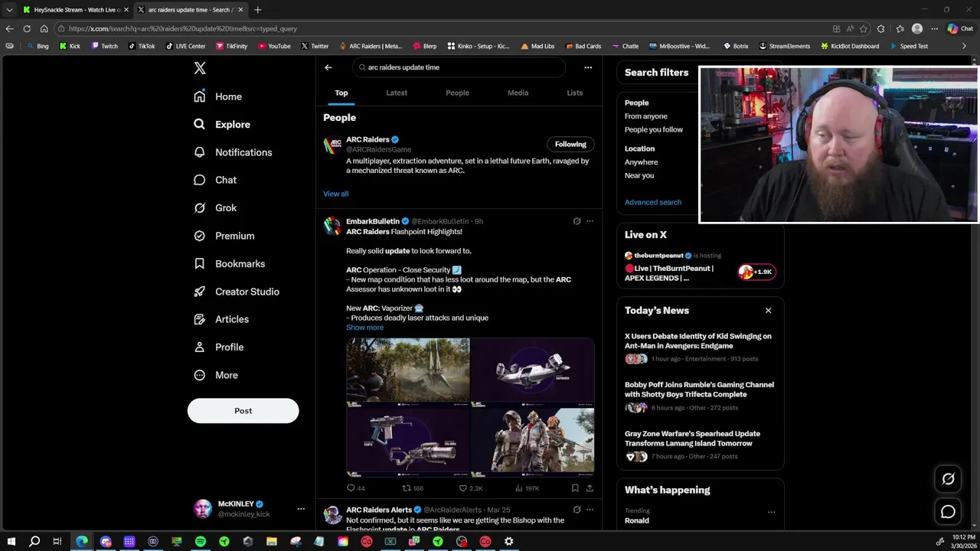The height and width of the screenshot is (551, 980).
Task: Repost the EmbarkBulletin post (166)
Action: pyautogui.click(x=413, y=488)
